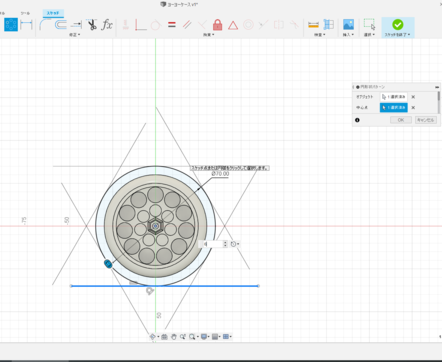Open change parameters fx tool
This screenshot has width=442, height=362.
(107, 25)
